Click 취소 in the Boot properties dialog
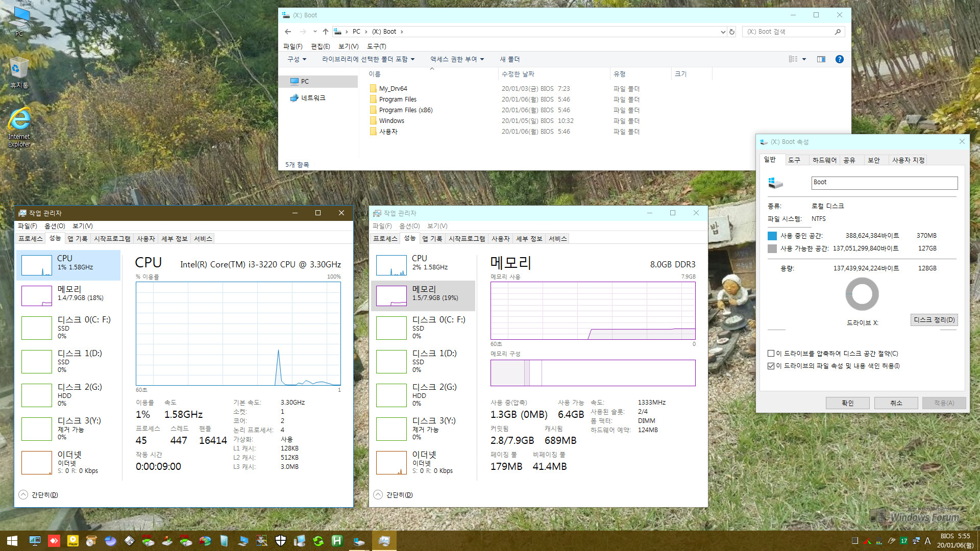The height and width of the screenshot is (551, 980). coord(896,403)
